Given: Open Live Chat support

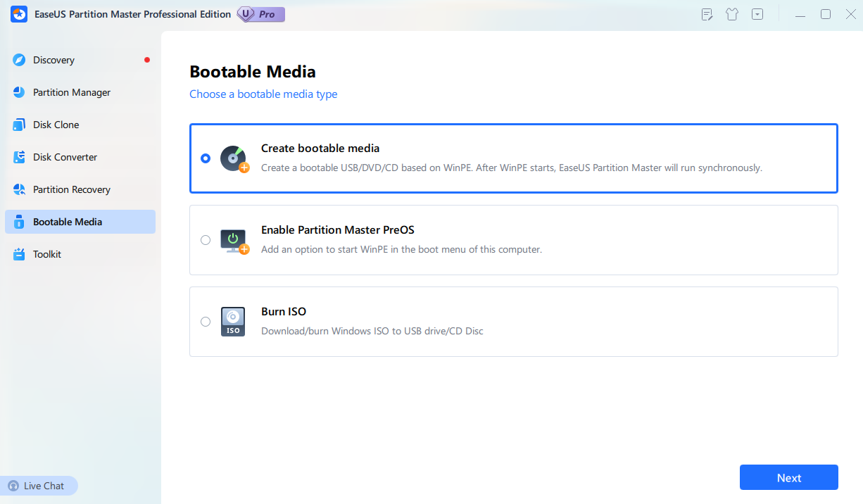Looking at the screenshot, I should pyautogui.click(x=39, y=486).
